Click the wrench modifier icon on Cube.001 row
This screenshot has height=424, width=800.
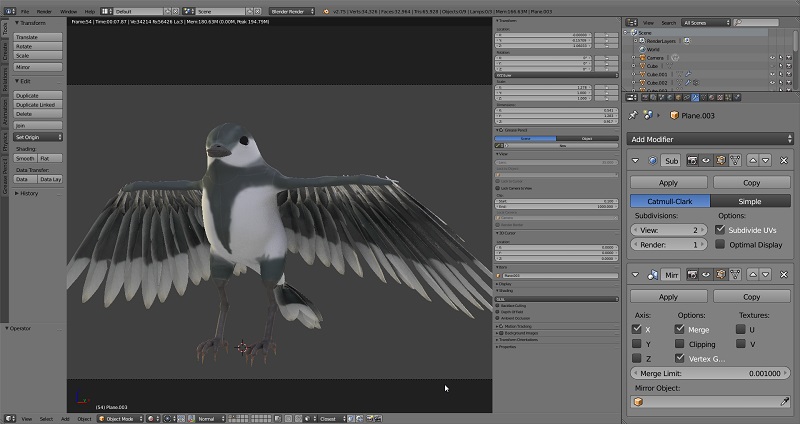point(688,74)
